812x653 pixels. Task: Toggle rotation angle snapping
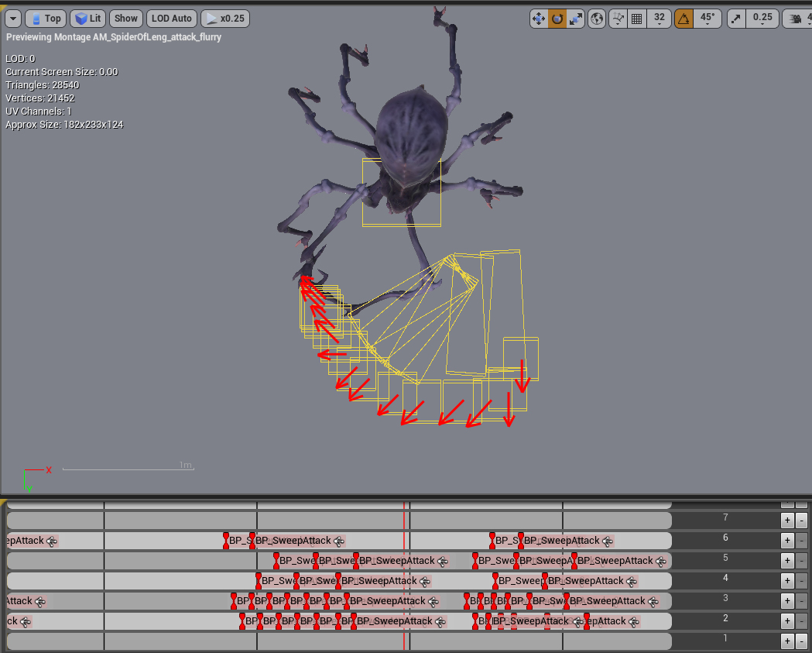pyautogui.click(x=684, y=19)
